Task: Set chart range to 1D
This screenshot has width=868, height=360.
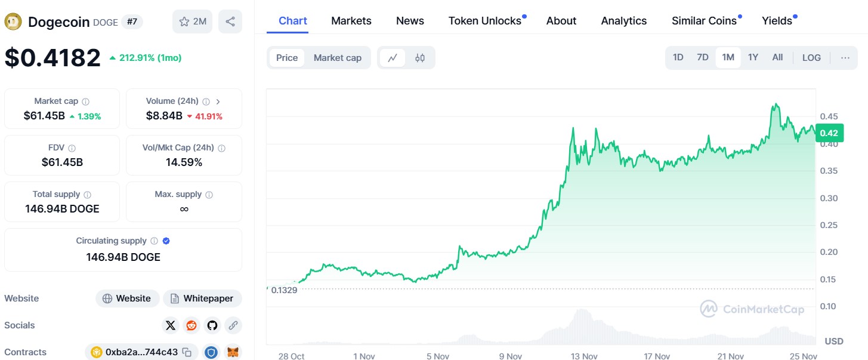Action: click(678, 58)
